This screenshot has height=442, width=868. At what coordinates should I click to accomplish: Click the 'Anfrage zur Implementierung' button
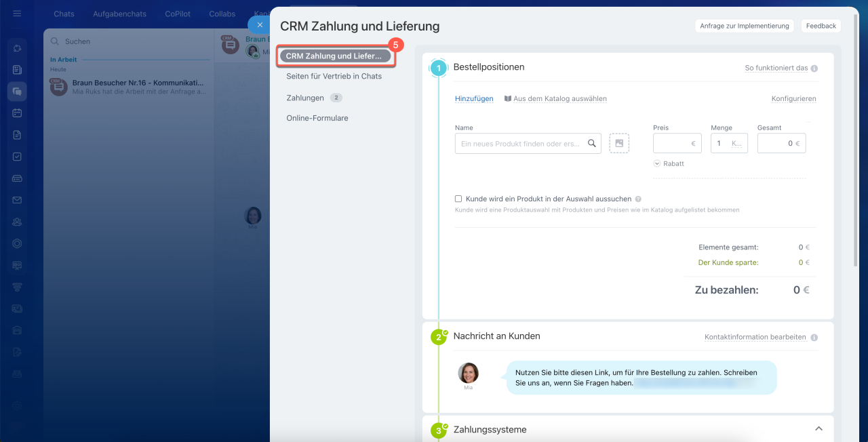point(745,26)
